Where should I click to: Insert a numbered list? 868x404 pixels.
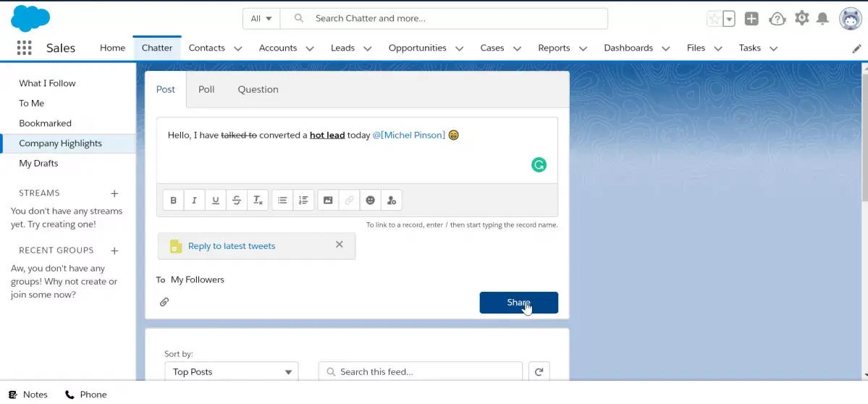pos(303,201)
